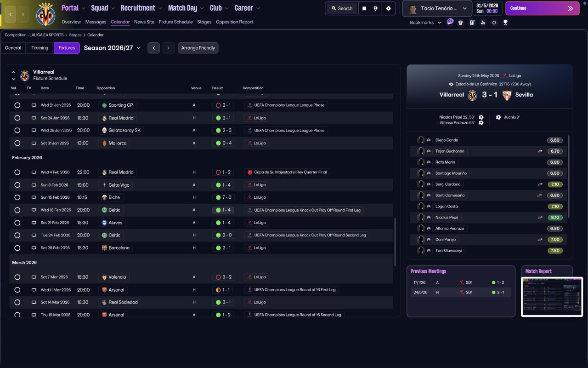Open the 17/1/26 previous meeting row
Screen dimensions: 588x368
point(461,283)
